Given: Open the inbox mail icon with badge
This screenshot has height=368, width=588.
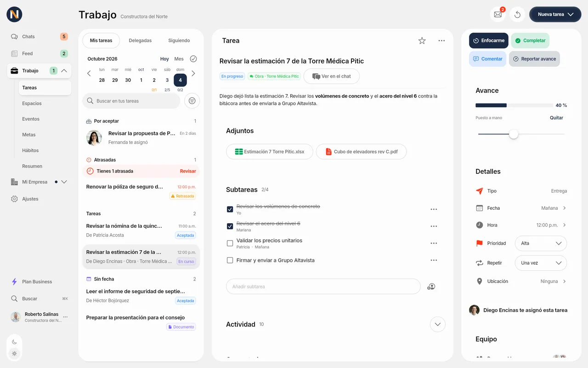Looking at the screenshot, I should [x=498, y=14].
